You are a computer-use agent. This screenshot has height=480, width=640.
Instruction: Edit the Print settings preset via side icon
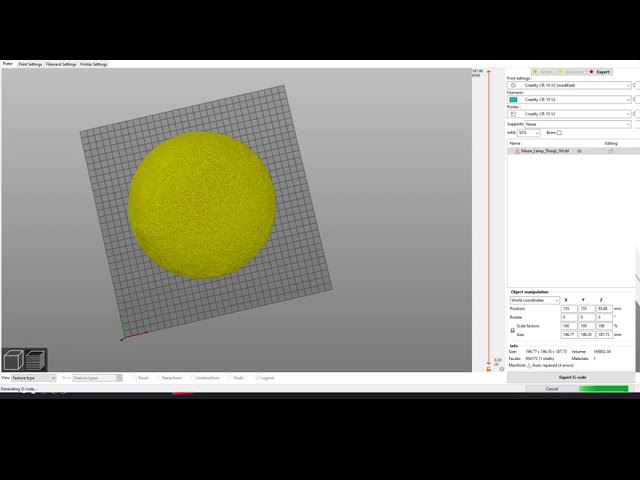click(x=636, y=85)
